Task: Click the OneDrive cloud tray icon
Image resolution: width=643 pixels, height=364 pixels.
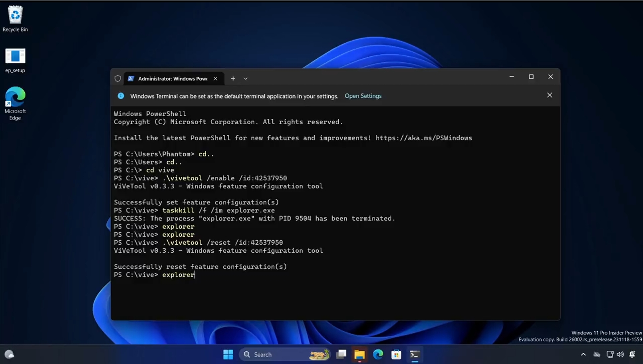Action: point(597,354)
